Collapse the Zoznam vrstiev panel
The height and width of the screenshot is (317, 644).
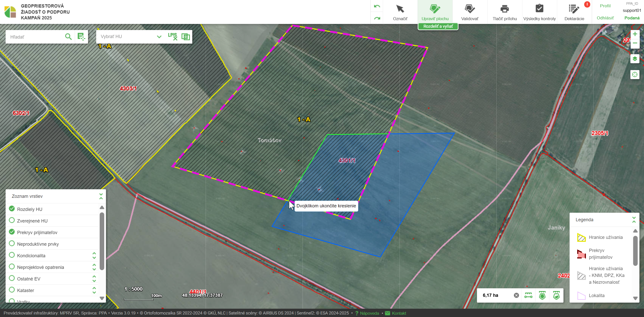click(101, 196)
